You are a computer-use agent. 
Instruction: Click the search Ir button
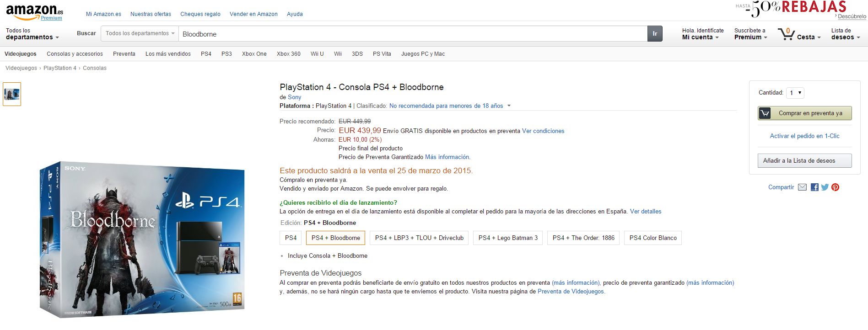click(x=655, y=34)
